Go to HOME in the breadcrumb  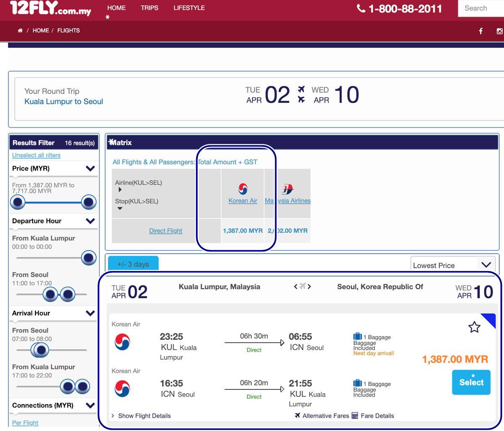pos(41,31)
